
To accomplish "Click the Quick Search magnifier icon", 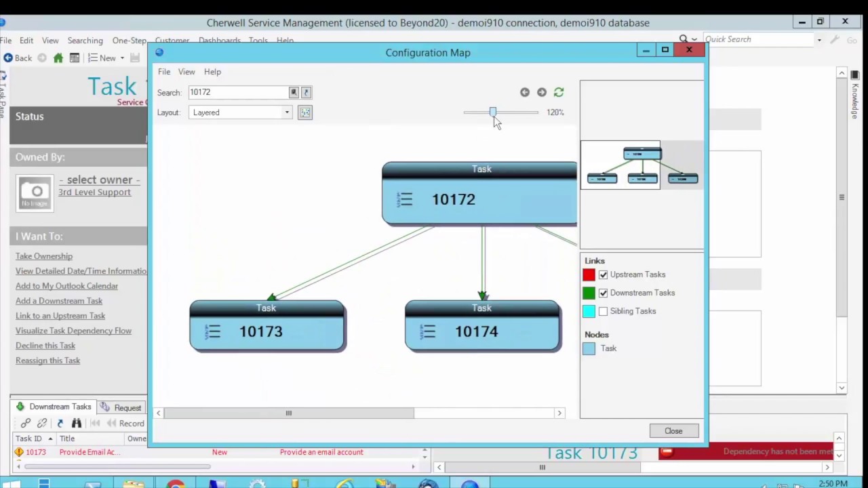I will 684,39.
